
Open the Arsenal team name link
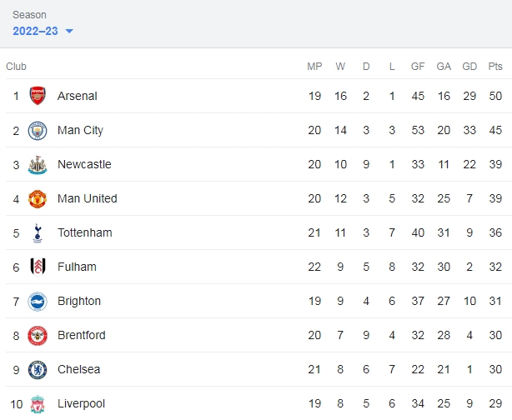pyautogui.click(x=78, y=96)
